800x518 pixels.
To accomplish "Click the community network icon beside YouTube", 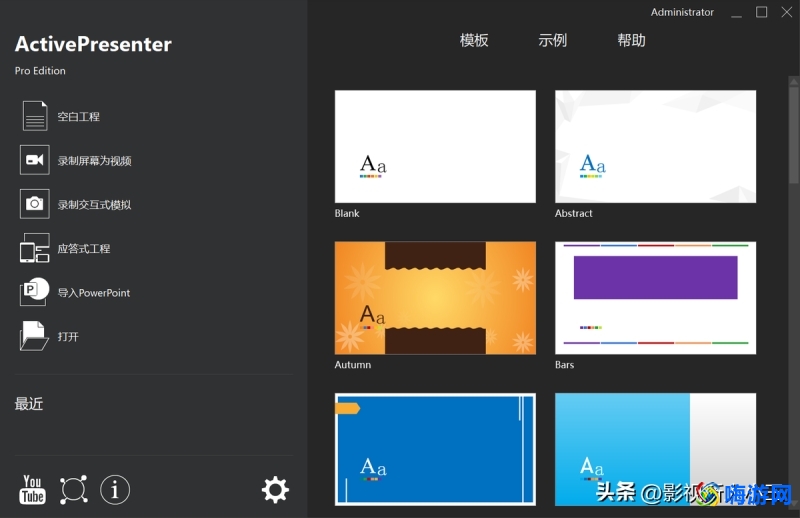I will click(x=73, y=490).
